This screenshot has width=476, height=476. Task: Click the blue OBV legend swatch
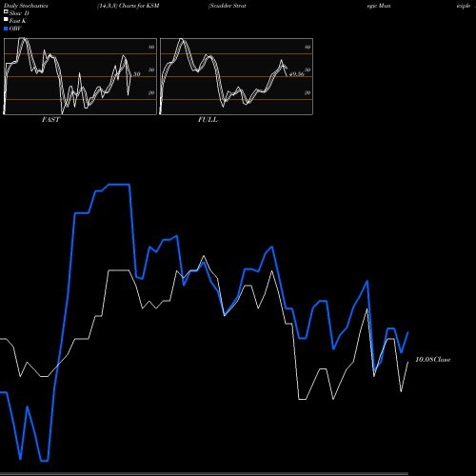pos(6,29)
